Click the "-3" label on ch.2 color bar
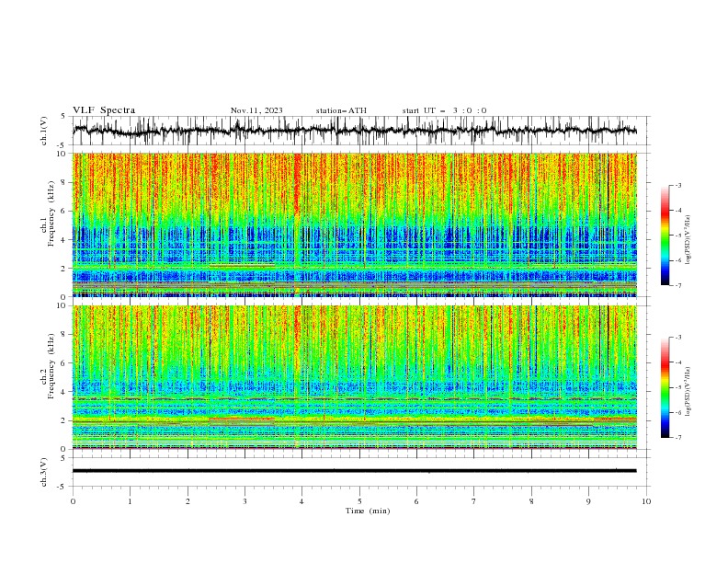Viewport: 728px width, 563px height. 678,338
